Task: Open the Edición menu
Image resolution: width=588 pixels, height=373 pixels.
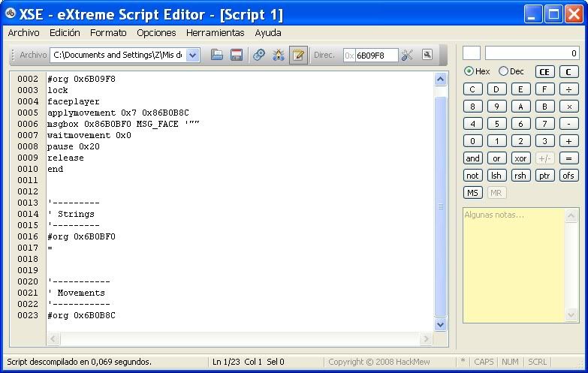Action: (x=65, y=32)
